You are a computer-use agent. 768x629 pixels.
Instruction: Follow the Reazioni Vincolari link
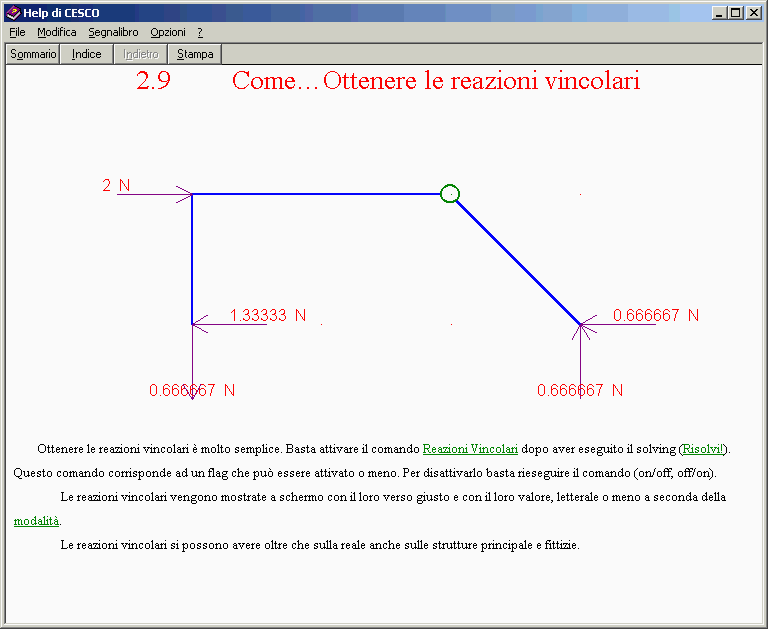tap(470, 450)
